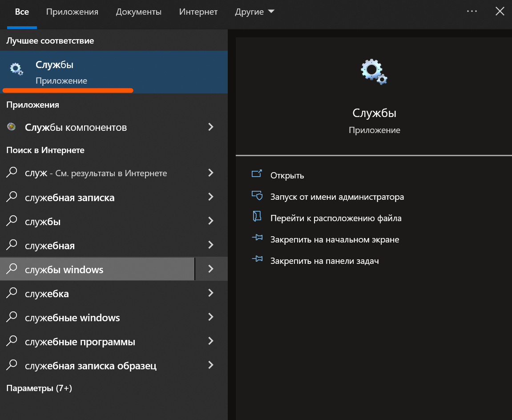Click the file location folder icon
This screenshot has height=420, width=512.
(257, 218)
